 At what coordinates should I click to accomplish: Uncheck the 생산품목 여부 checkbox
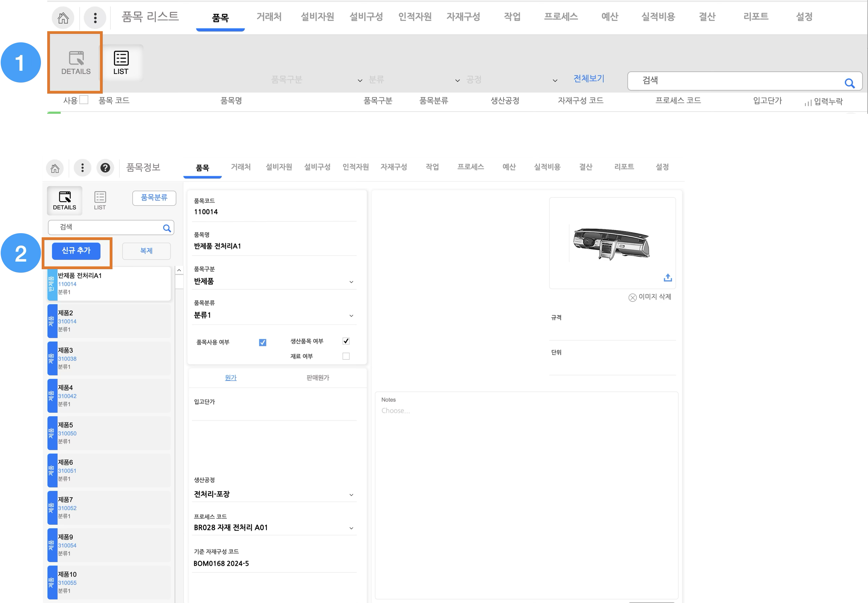346,341
